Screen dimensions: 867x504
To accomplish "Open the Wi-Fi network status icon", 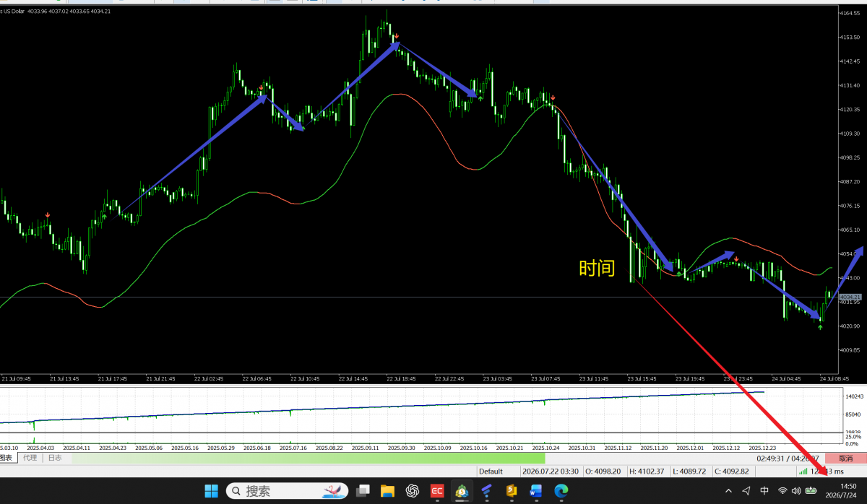I will click(x=782, y=491).
